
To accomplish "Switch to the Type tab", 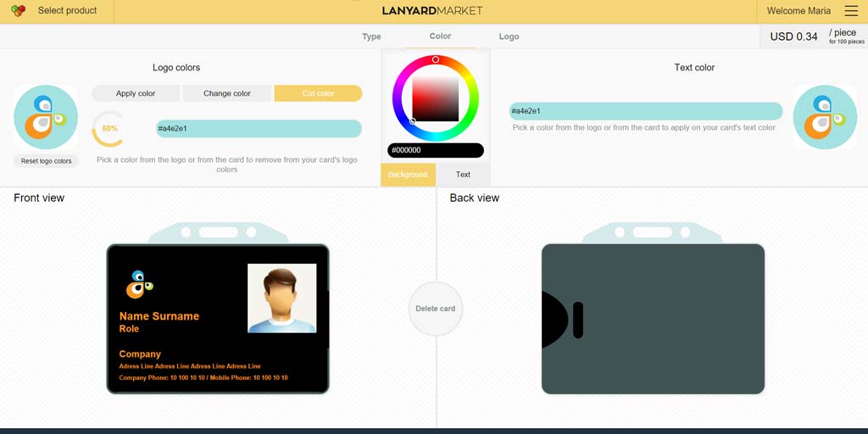I will [371, 36].
